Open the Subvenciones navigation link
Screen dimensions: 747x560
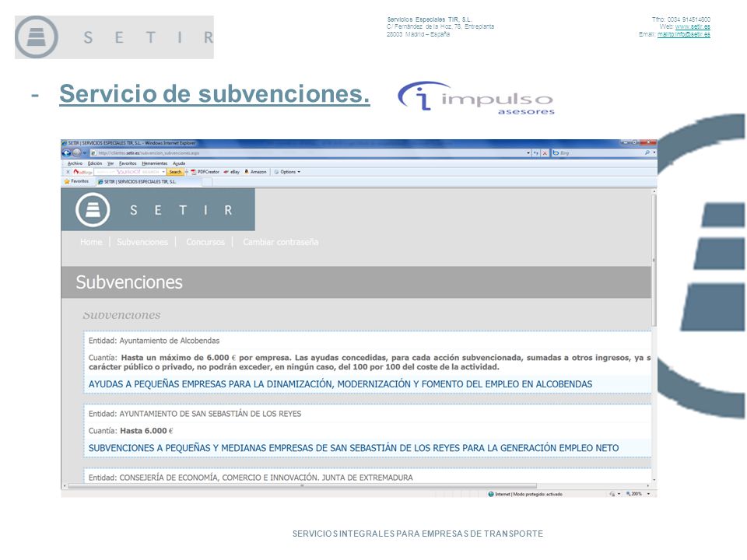(x=142, y=242)
